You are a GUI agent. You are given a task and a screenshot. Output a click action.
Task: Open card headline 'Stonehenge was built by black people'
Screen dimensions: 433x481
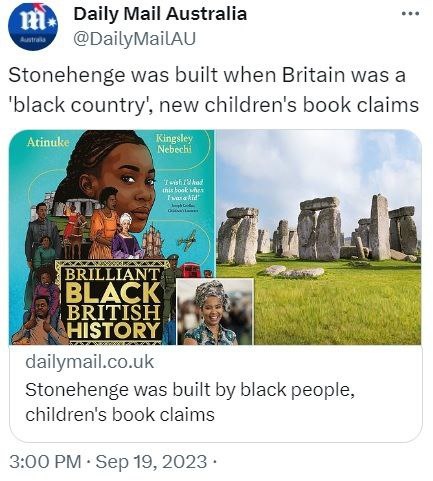point(190,402)
